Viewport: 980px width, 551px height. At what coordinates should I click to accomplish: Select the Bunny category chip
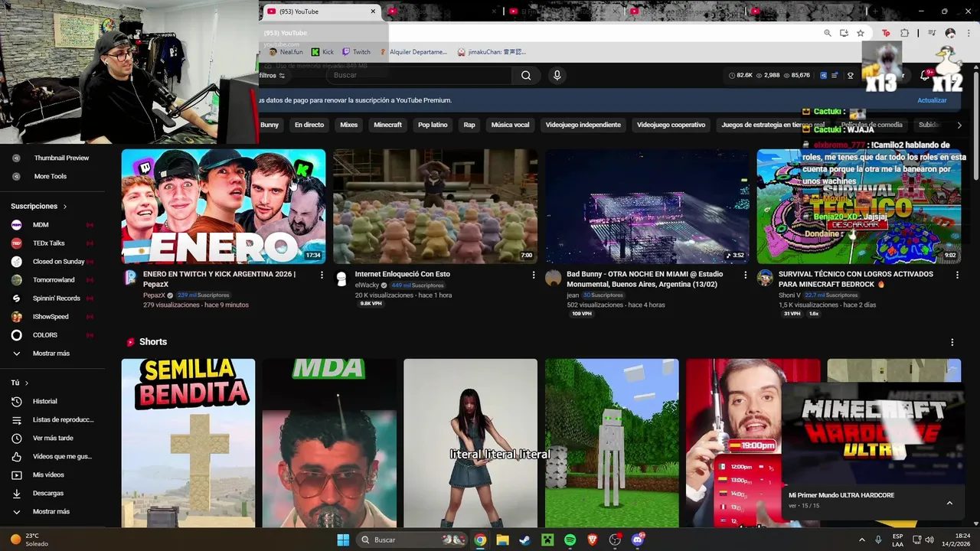[x=269, y=125]
